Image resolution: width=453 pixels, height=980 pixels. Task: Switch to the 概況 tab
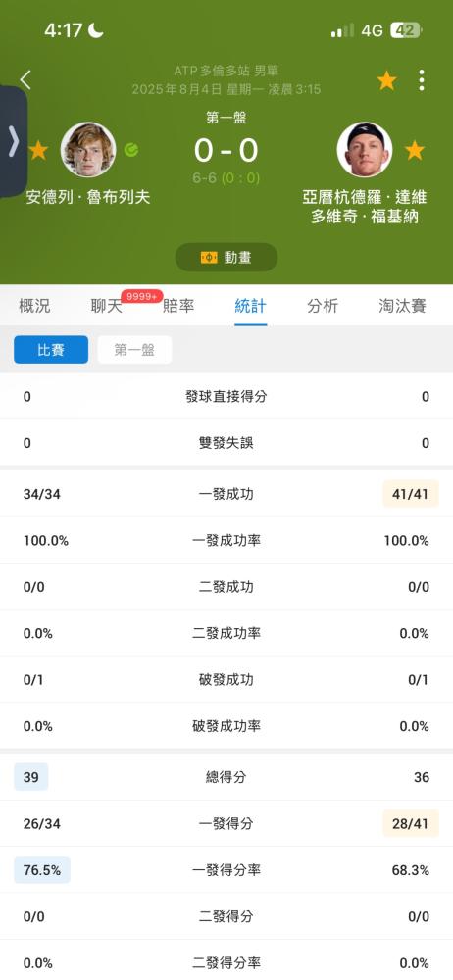(x=34, y=306)
